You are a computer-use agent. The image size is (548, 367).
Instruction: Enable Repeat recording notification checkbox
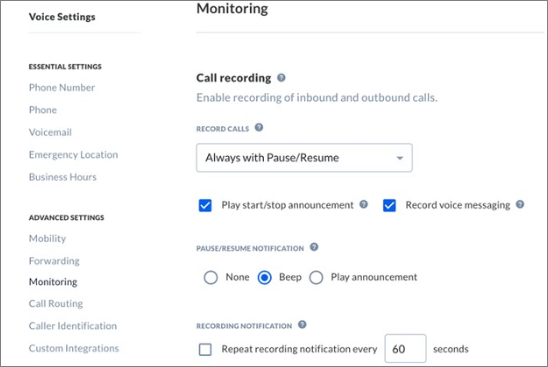point(205,349)
